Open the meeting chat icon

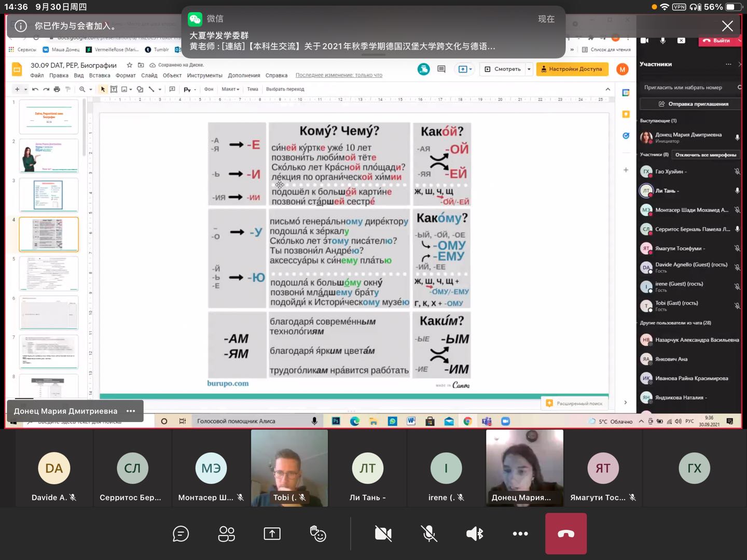coord(181,534)
